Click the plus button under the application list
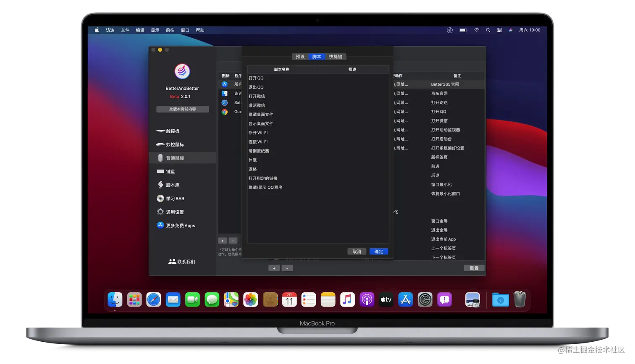Viewport: 635px width, 364px height. [x=223, y=241]
